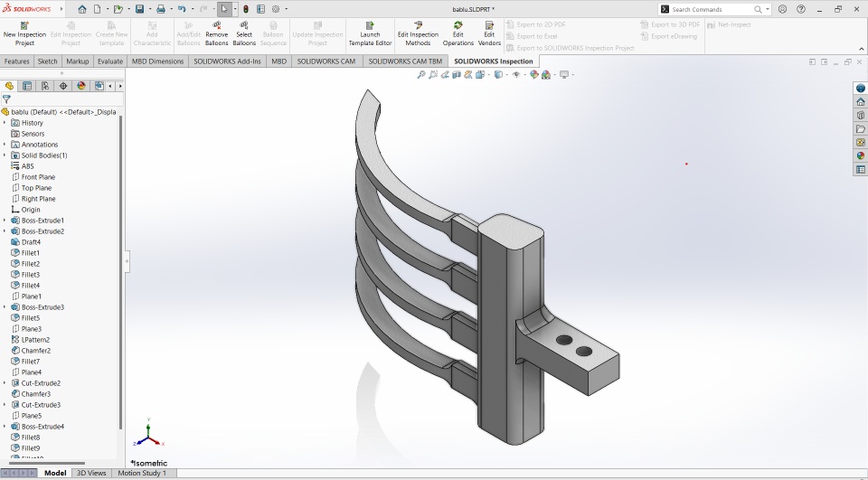Expand the Solid Bodies(1) folder
The height and width of the screenshot is (480, 868).
[5, 155]
